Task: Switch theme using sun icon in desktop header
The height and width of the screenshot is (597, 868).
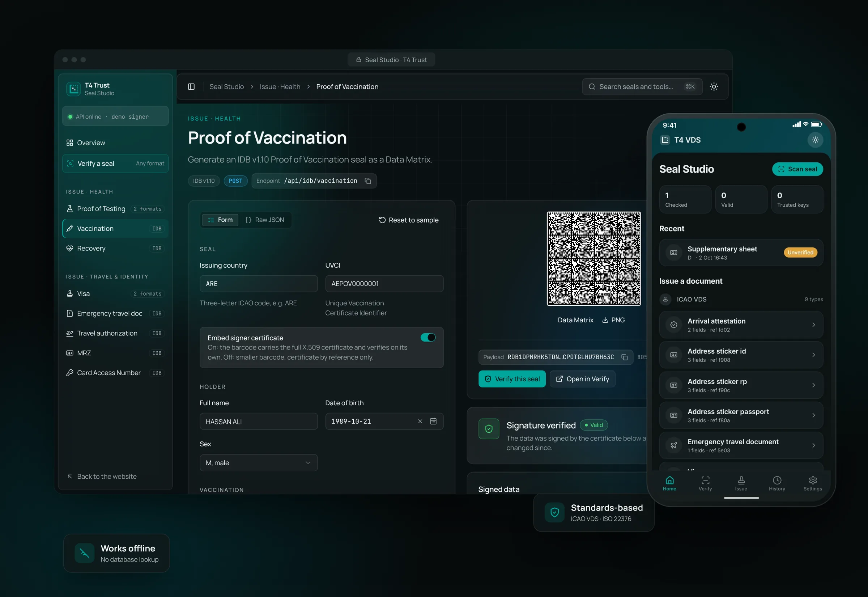Action: pos(714,87)
